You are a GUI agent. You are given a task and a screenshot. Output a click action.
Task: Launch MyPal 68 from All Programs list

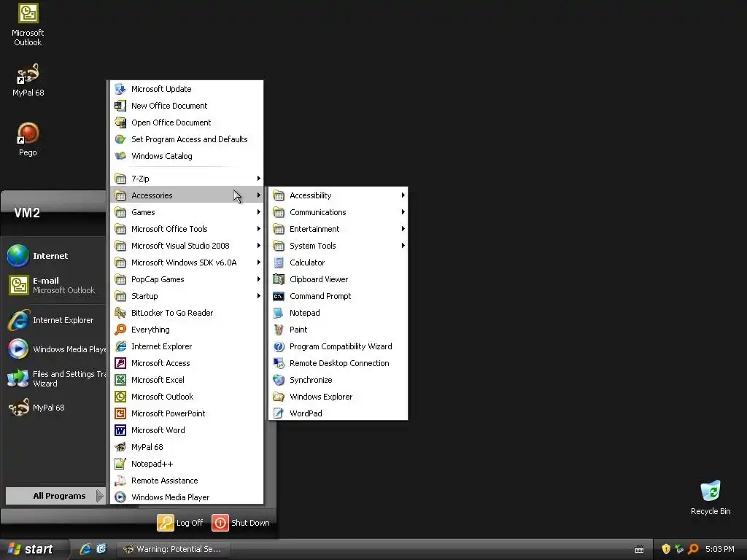click(187, 447)
